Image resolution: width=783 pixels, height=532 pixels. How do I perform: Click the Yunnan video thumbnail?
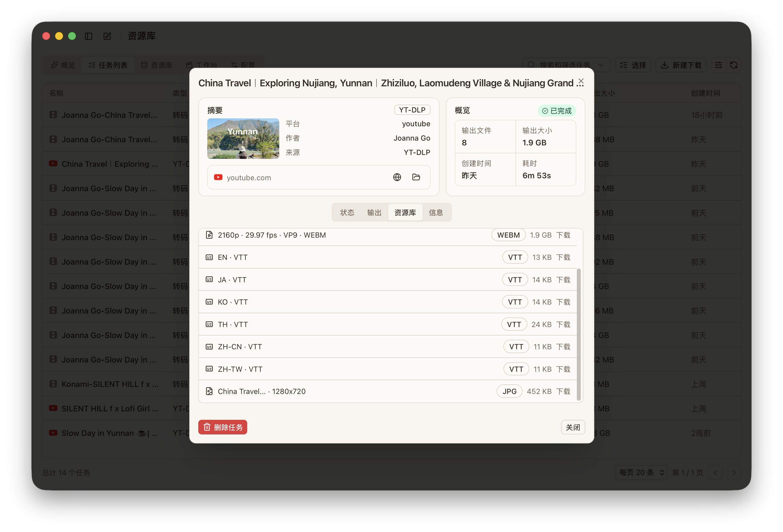[x=243, y=138]
